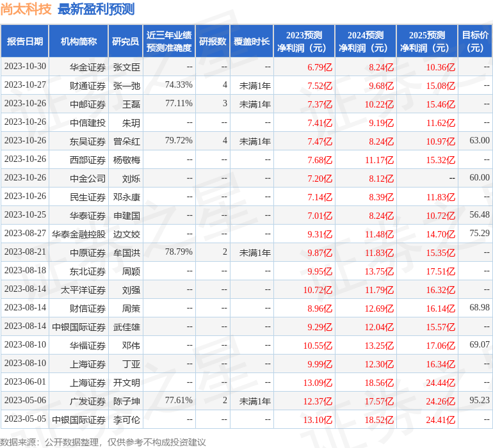Select date cell 2023-05-05
The width and height of the screenshot is (493, 448).
(x=25, y=419)
